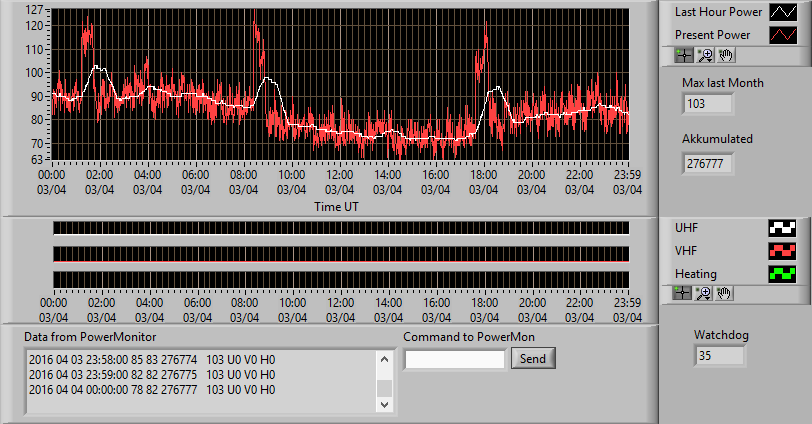Activate the zoom tool in power graph palette
The height and width of the screenshot is (424, 812).
pyautogui.click(x=705, y=55)
